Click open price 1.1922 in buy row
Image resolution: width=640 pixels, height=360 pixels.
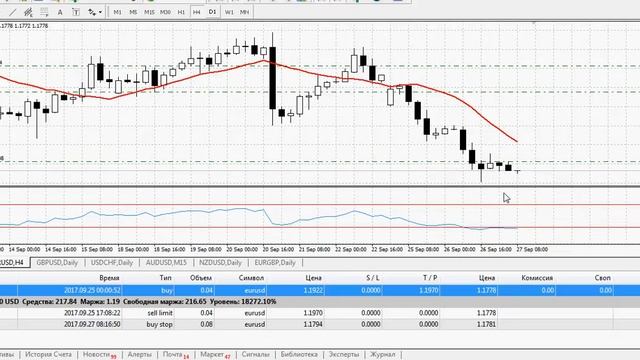click(x=313, y=290)
